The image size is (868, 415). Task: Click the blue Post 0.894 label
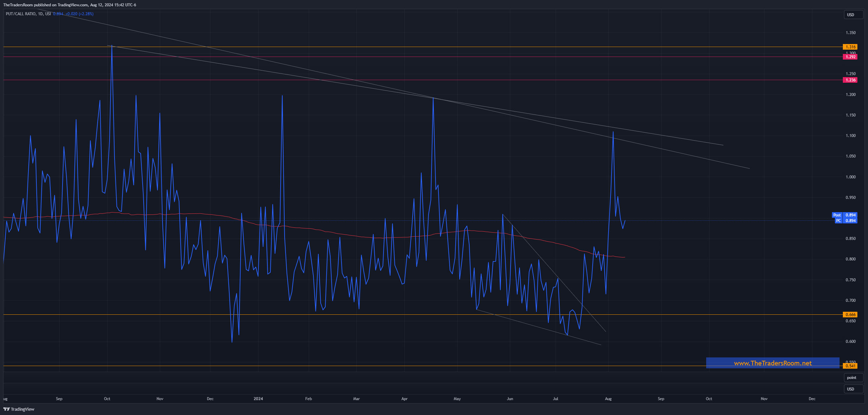(844, 215)
